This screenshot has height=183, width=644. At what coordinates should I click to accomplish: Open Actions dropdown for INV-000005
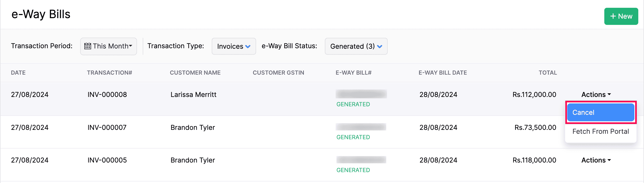[x=596, y=160]
